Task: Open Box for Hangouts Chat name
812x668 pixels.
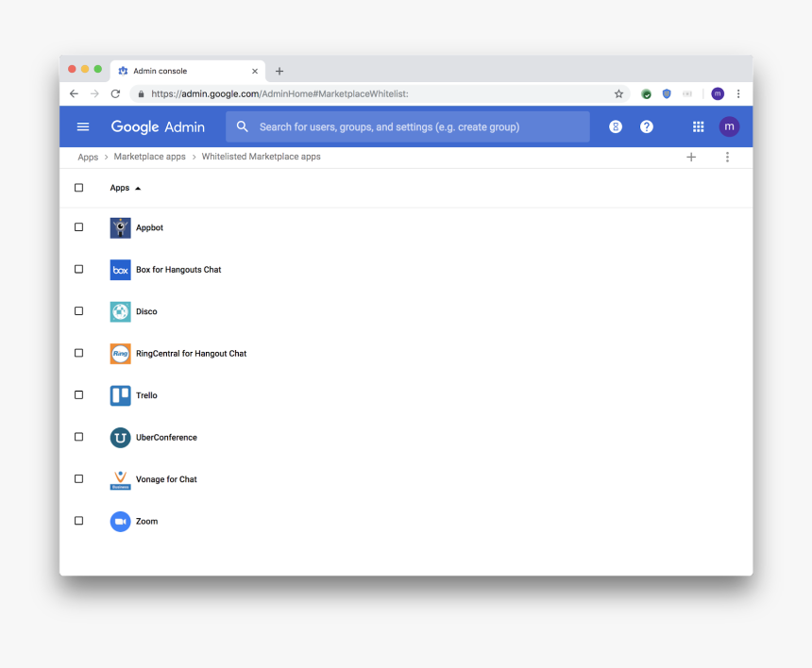Action: pyautogui.click(x=178, y=270)
